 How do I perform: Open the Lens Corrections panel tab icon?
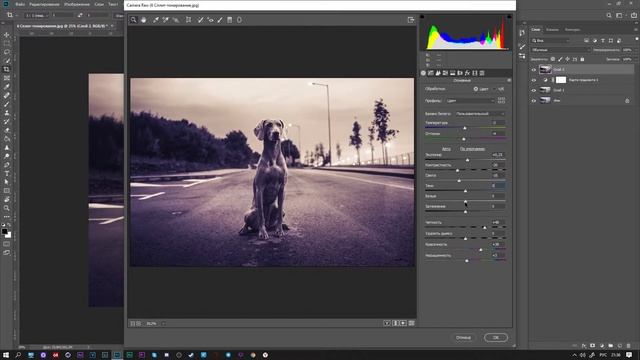pyautogui.click(x=460, y=73)
